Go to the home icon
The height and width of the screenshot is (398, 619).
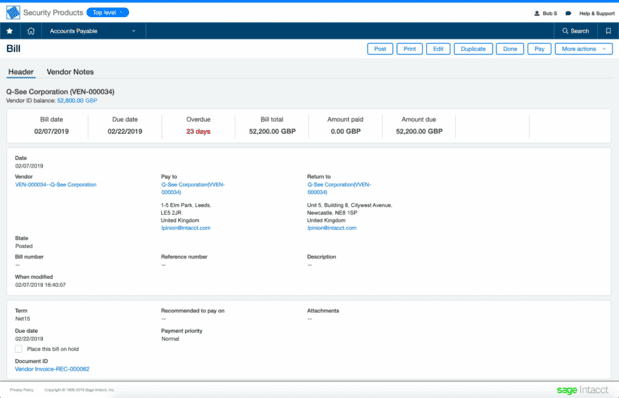click(31, 31)
